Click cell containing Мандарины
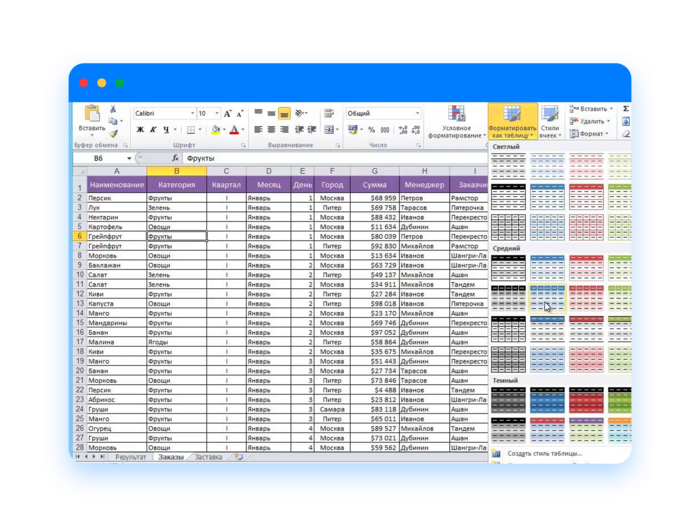 (x=117, y=322)
